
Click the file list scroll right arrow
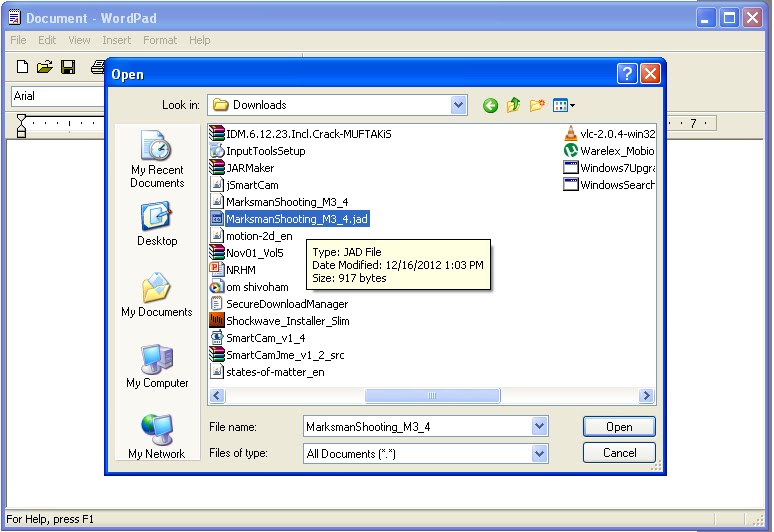pos(647,396)
